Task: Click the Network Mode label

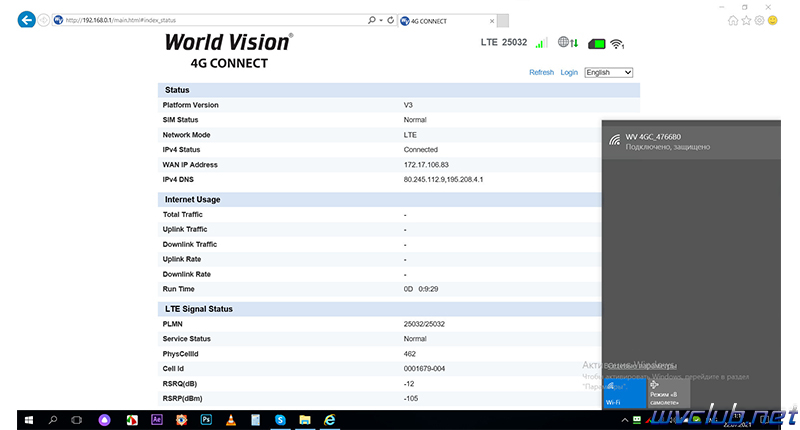Action: click(x=186, y=135)
